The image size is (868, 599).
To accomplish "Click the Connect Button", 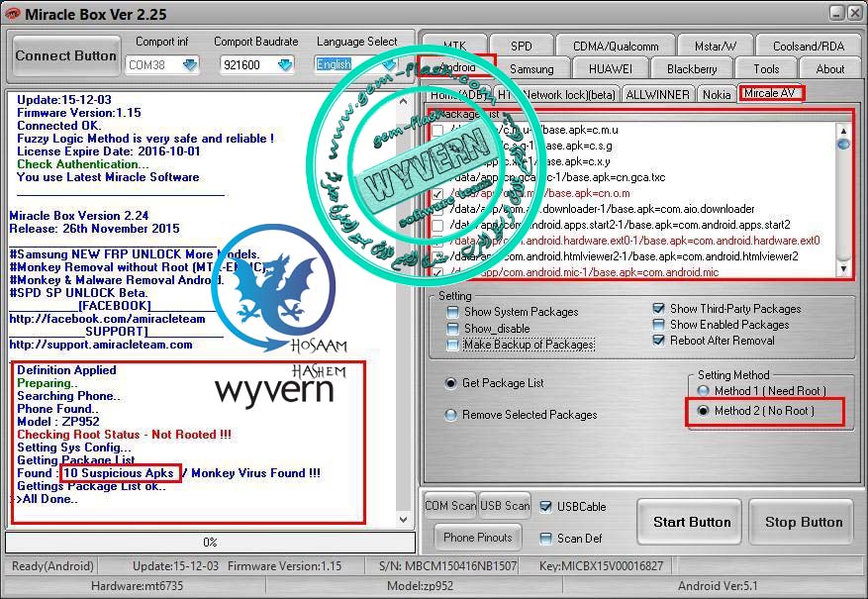I will click(66, 55).
